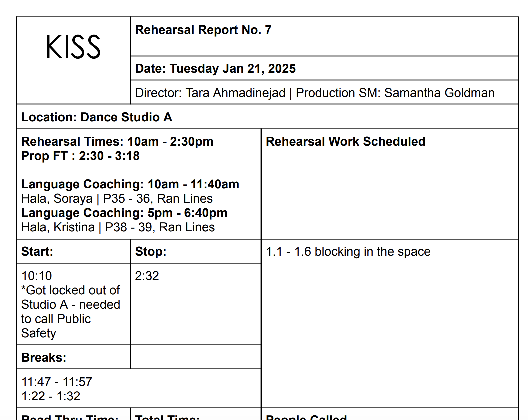Click the Hala, Kristina P38 - 39 line
Image resolution: width=528 pixels, height=420 pixels.
(118, 227)
